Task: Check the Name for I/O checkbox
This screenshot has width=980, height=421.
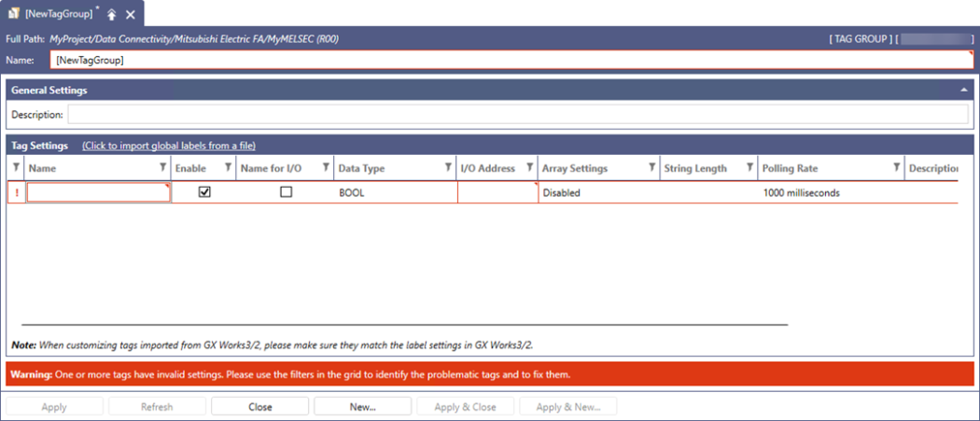Action: (x=287, y=192)
